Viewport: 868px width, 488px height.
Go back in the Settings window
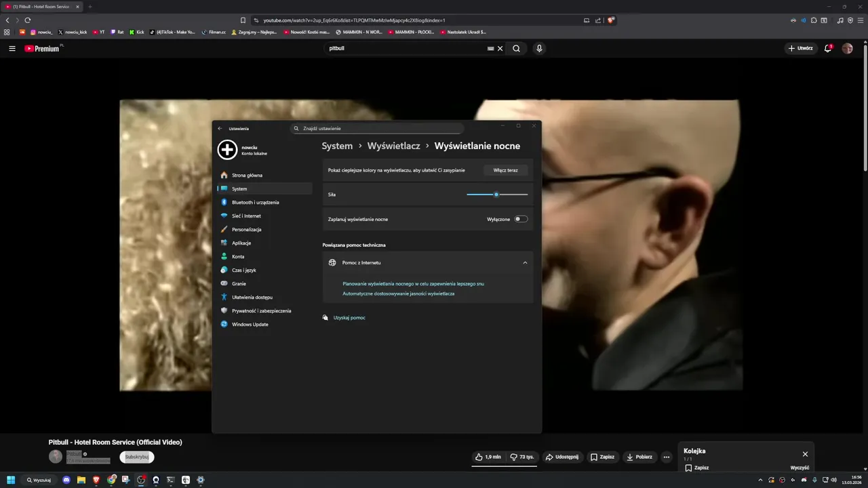tap(220, 128)
